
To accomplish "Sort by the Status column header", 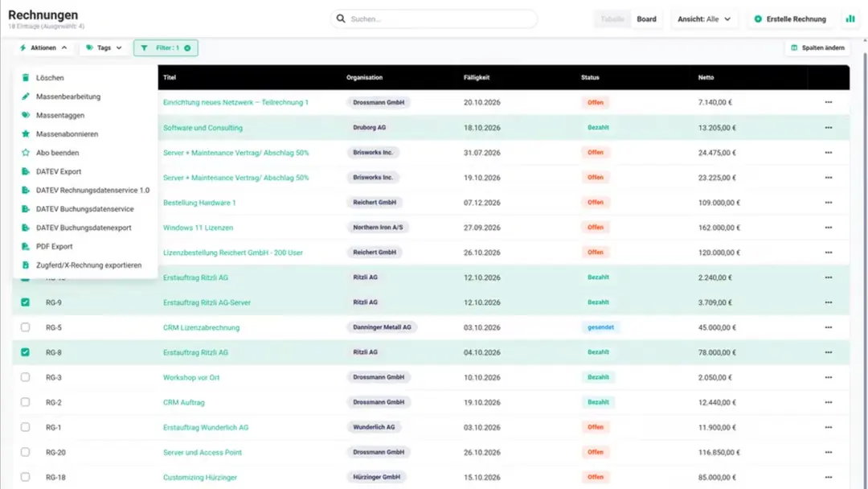I will [x=590, y=77].
